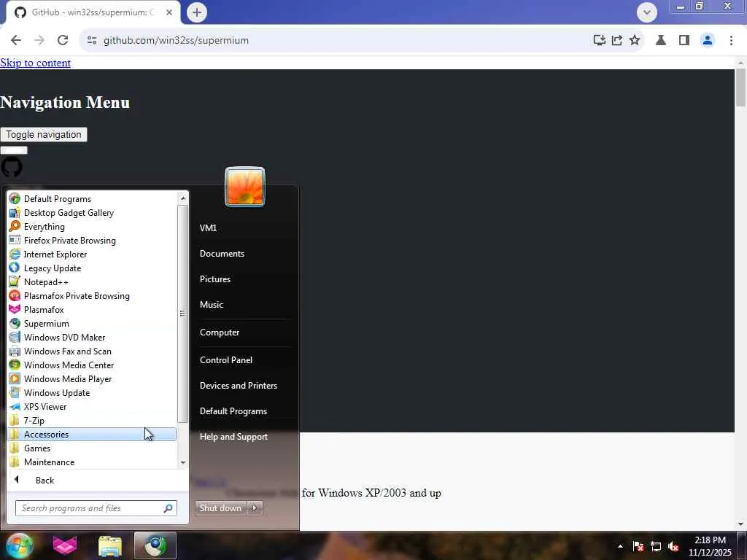Open Control Panel
Screen dimensions: 747x560
click(x=226, y=360)
